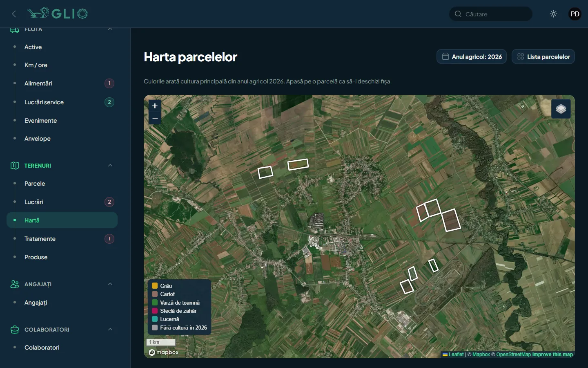Open Angajați menu item
This screenshot has width=588, height=368.
(x=62, y=303)
